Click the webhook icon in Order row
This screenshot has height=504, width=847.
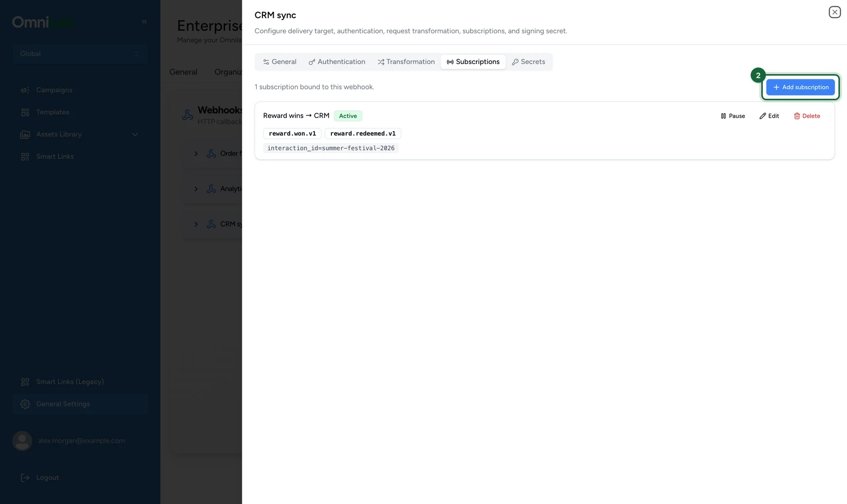[211, 154]
